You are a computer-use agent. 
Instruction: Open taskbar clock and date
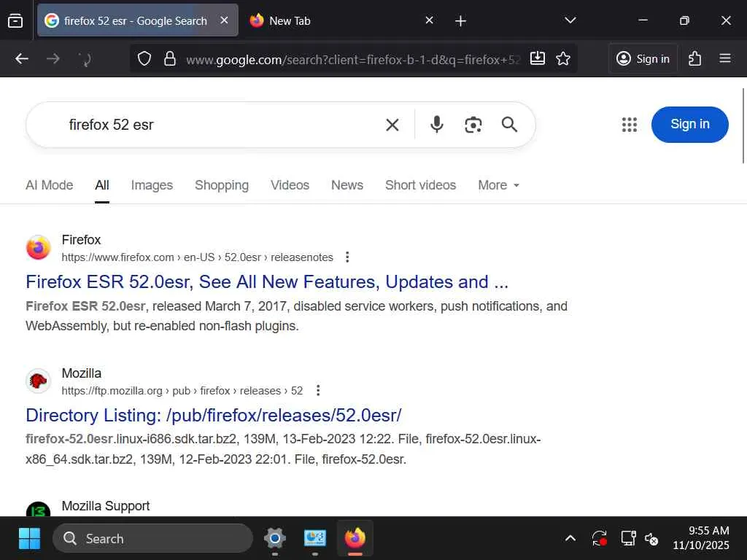tap(701, 538)
